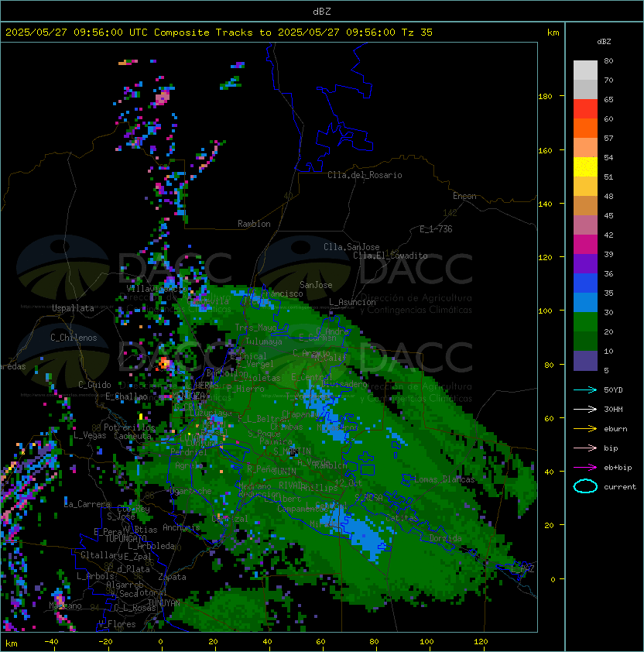Viewport: 644px width, 652px height.
Task: Click the 'TUPUNGATO' map label
Action: pyautogui.click(x=126, y=539)
